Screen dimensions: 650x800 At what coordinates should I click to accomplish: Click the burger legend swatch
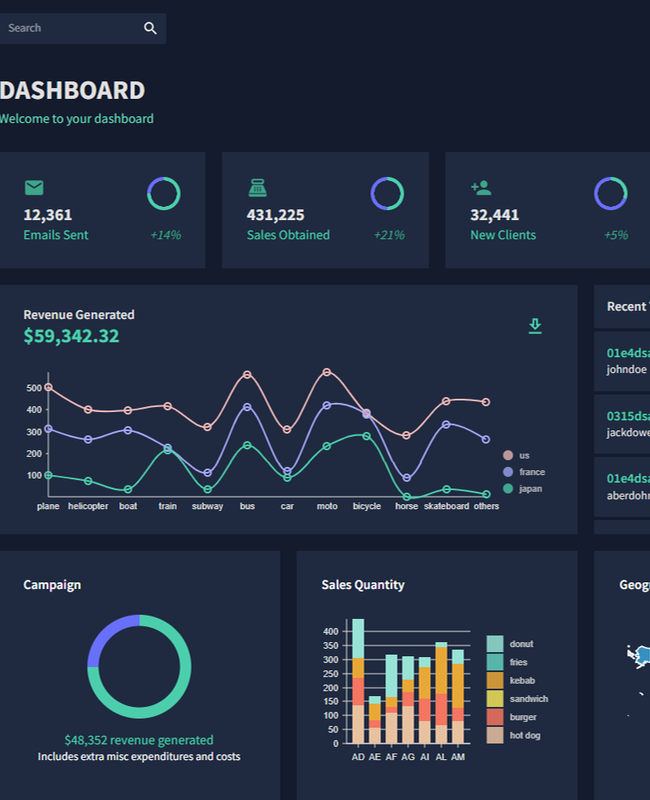click(495, 717)
